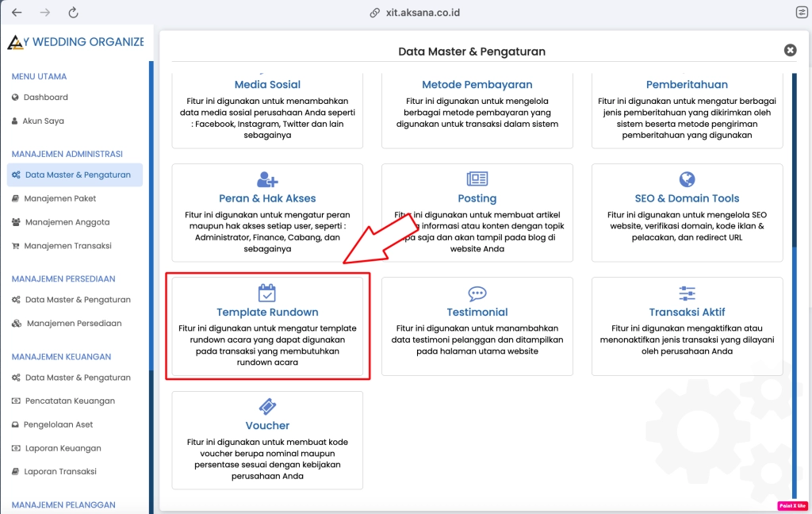Click the SEO & Domain Tools globe icon
This screenshot has height=514, width=812.
tap(687, 179)
